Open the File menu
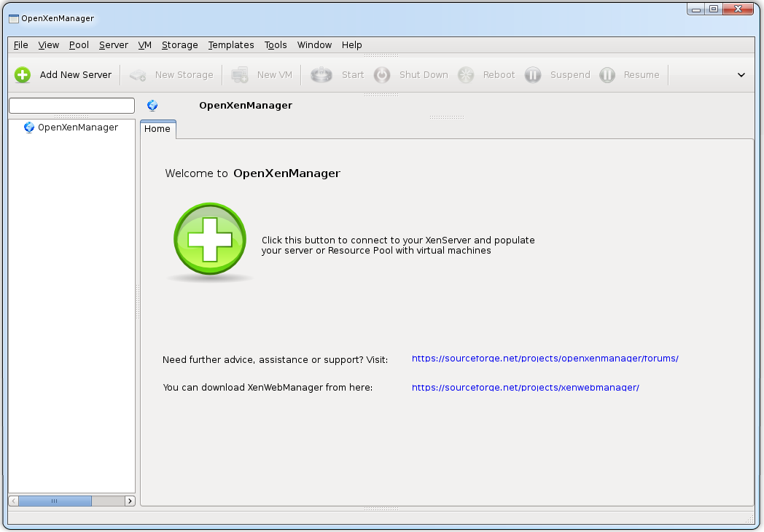The image size is (764, 532). pyautogui.click(x=20, y=45)
